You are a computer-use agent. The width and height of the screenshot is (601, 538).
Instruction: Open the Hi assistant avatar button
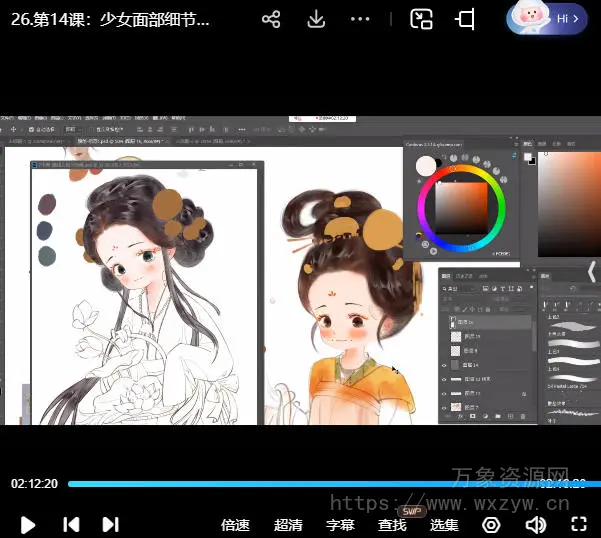click(x=547, y=19)
